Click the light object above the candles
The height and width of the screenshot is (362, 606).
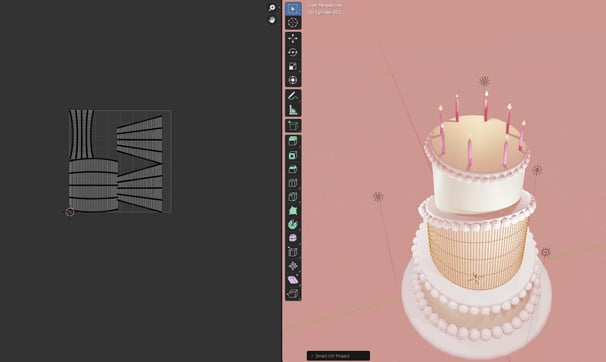(x=484, y=81)
